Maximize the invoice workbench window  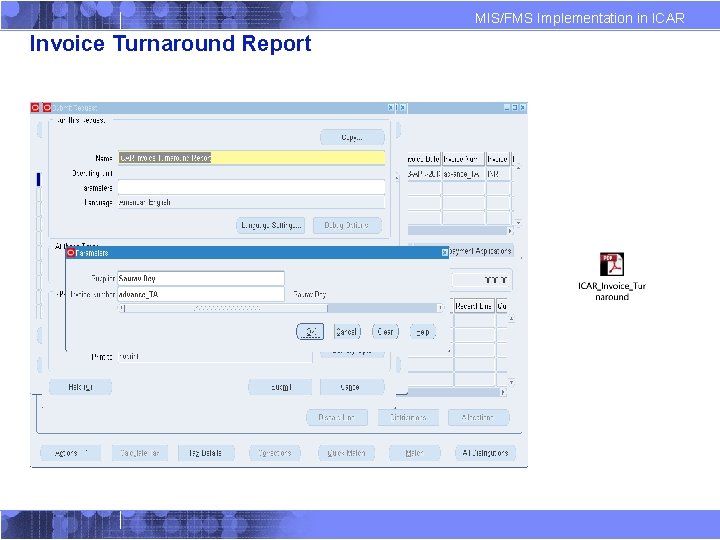pos(515,107)
